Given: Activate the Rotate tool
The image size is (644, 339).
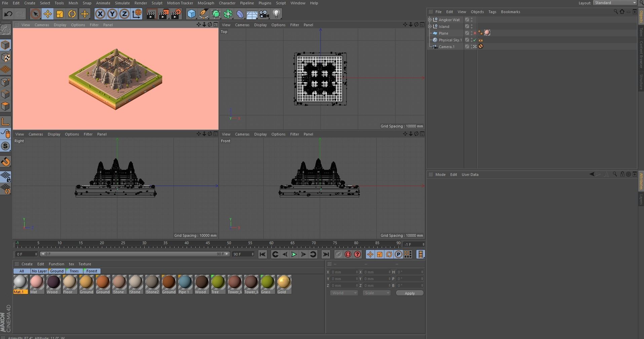Looking at the screenshot, I should [x=72, y=14].
